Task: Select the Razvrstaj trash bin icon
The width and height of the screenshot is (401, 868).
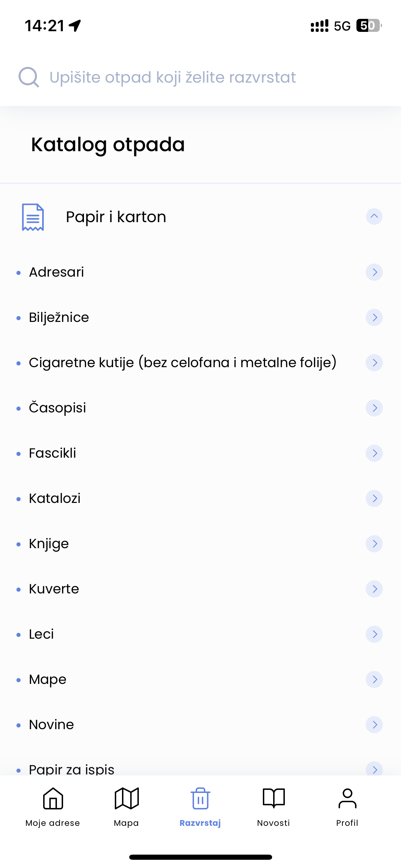Action: [x=200, y=798]
